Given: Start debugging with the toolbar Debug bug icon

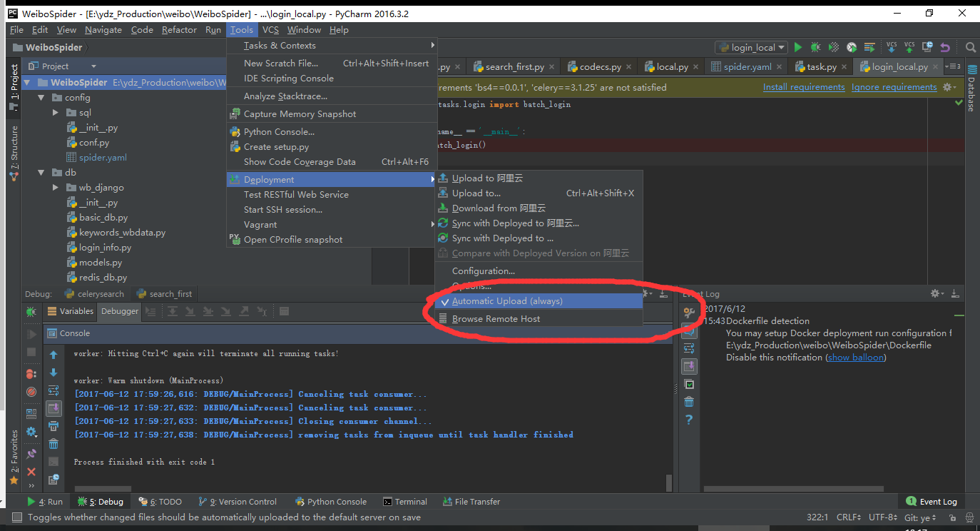Looking at the screenshot, I should [816, 47].
